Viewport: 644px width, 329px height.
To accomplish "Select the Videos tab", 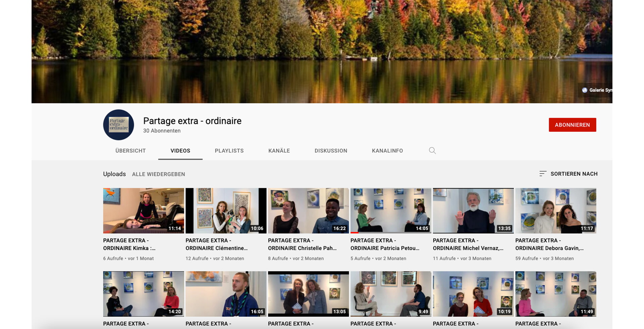I will pyautogui.click(x=180, y=151).
